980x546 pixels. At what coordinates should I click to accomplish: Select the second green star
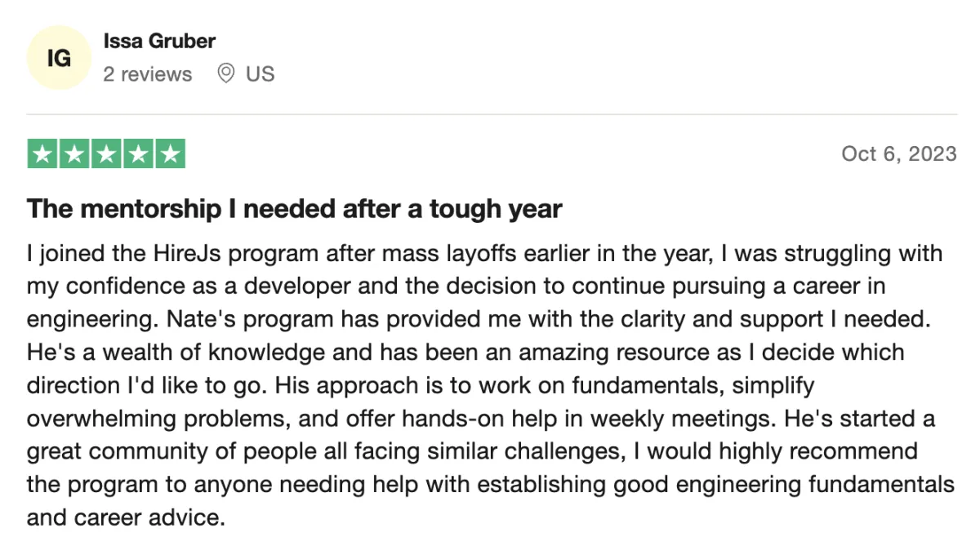click(74, 154)
